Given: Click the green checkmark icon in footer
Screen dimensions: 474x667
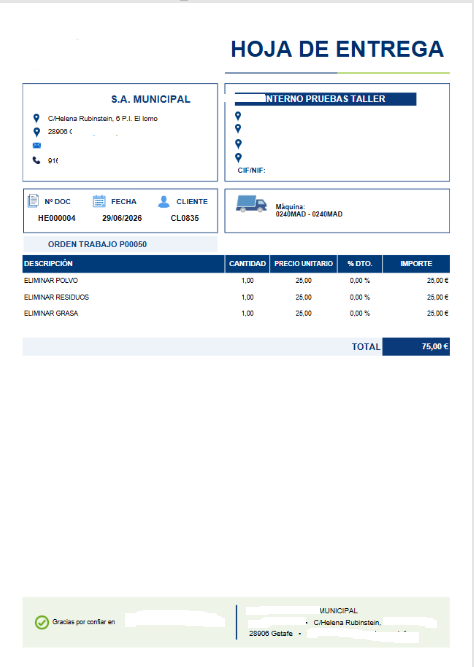Looking at the screenshot, I should [42, 622].
